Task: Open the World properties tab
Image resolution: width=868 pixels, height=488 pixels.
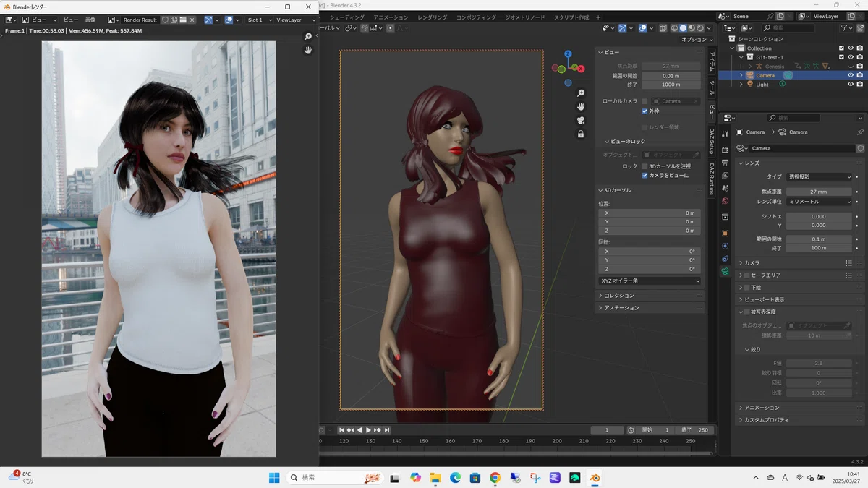Action: [x=725, y=200]
